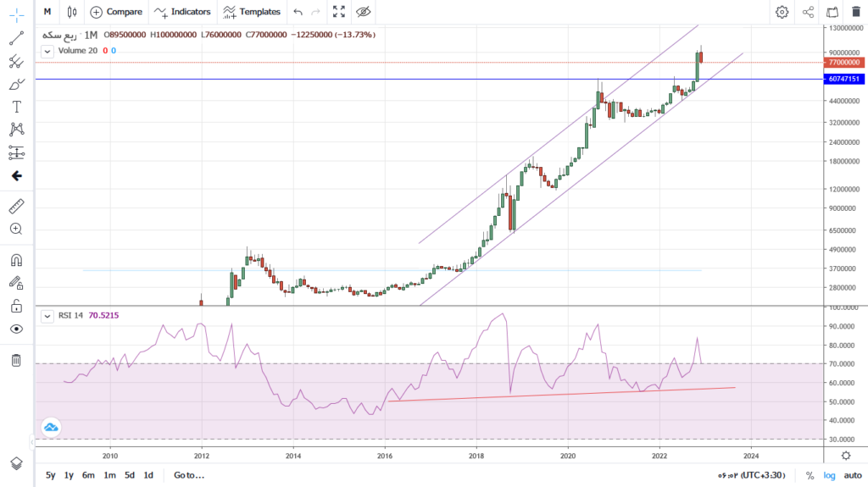This screenshot has width=868, height=487.
Task: Open the long position prediction tools
Action: click(17, 152)
